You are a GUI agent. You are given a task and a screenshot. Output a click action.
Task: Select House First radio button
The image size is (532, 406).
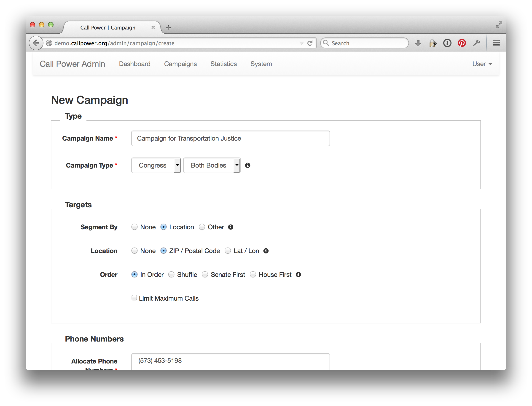coord(253,274)
